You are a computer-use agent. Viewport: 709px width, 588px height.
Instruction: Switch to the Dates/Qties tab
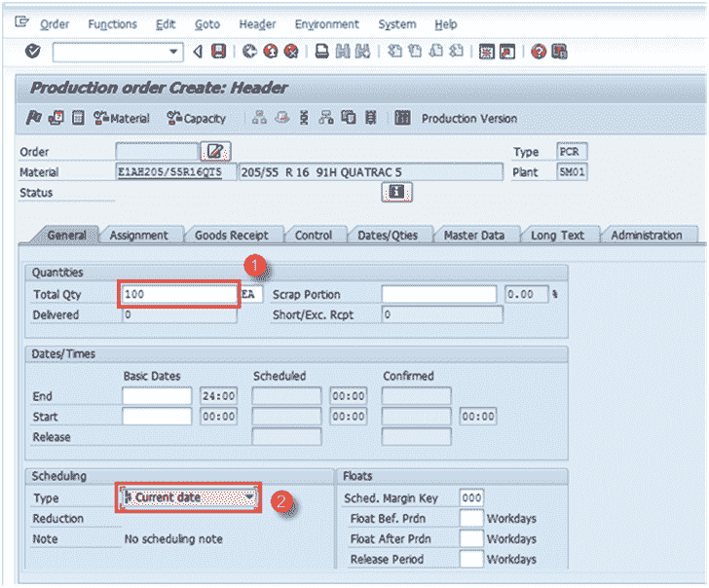click(388, 235)
